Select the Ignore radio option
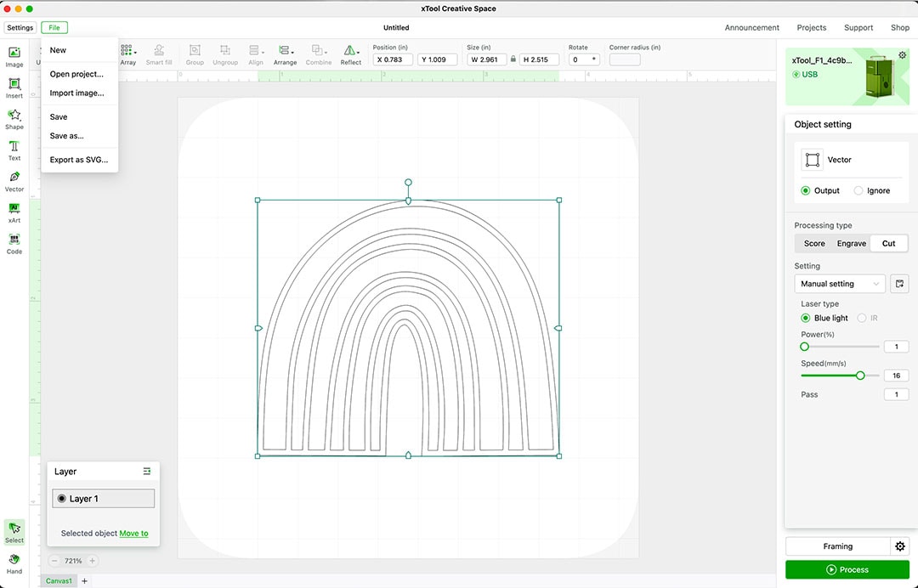Image resolution: width=918 pixels, height=588 pixels. coord(858,191)
